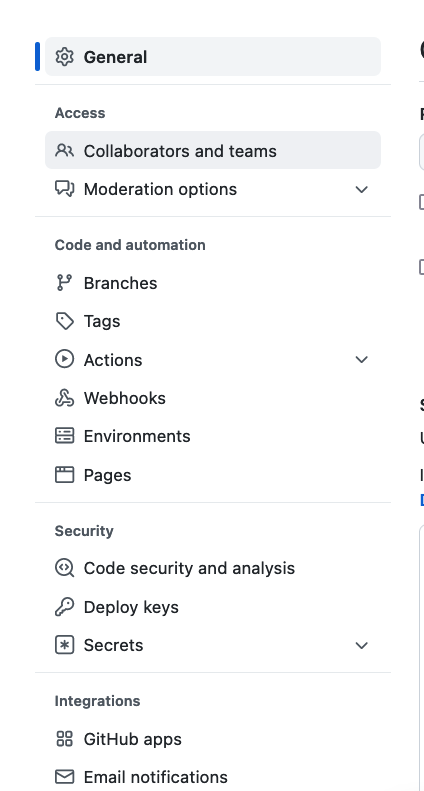Open Email notifications settings
Screen dimensions: 424x791
tap(213, 777)
